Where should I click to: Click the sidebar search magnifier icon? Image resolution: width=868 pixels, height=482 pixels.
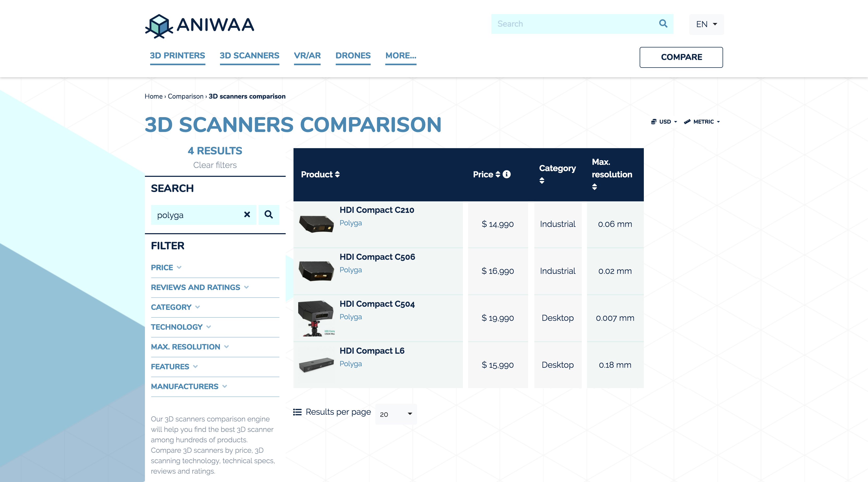(268, 215)
